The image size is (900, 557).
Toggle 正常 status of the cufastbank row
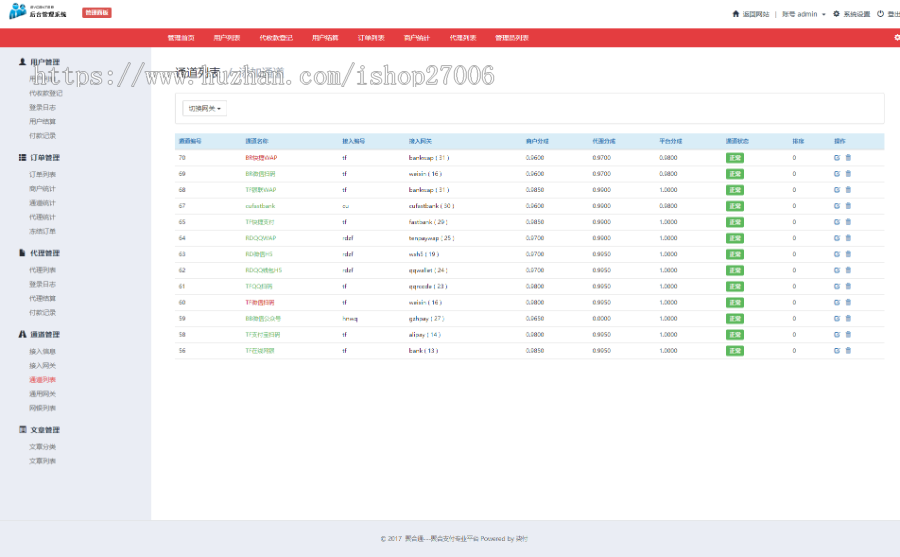pos(735,206)
